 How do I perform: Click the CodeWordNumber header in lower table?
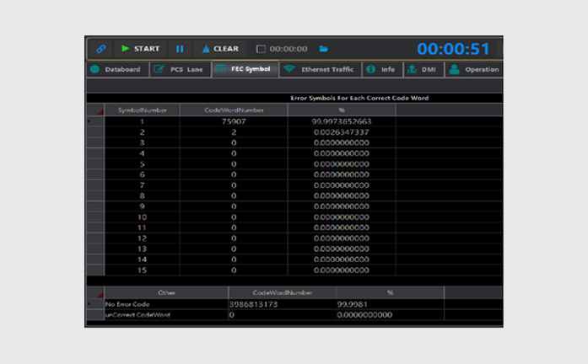point(283,292)
